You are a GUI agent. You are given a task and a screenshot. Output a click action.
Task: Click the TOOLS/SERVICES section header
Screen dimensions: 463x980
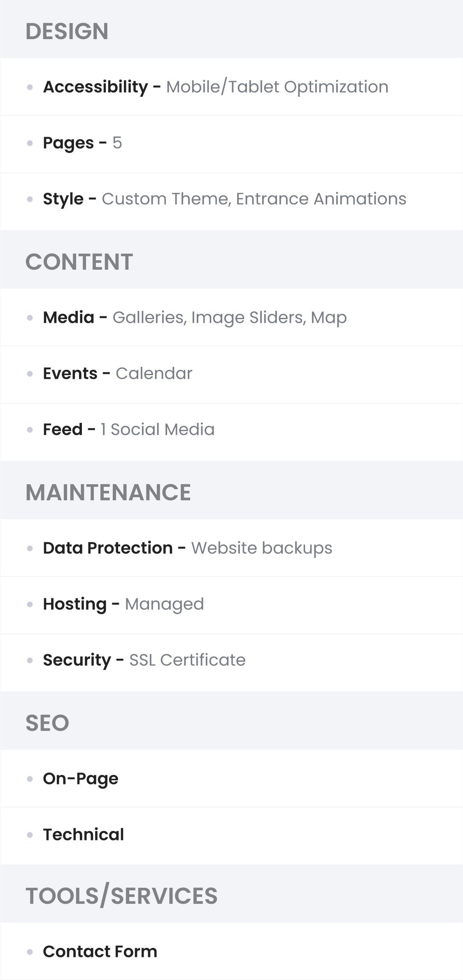click(x=121, y=896)
